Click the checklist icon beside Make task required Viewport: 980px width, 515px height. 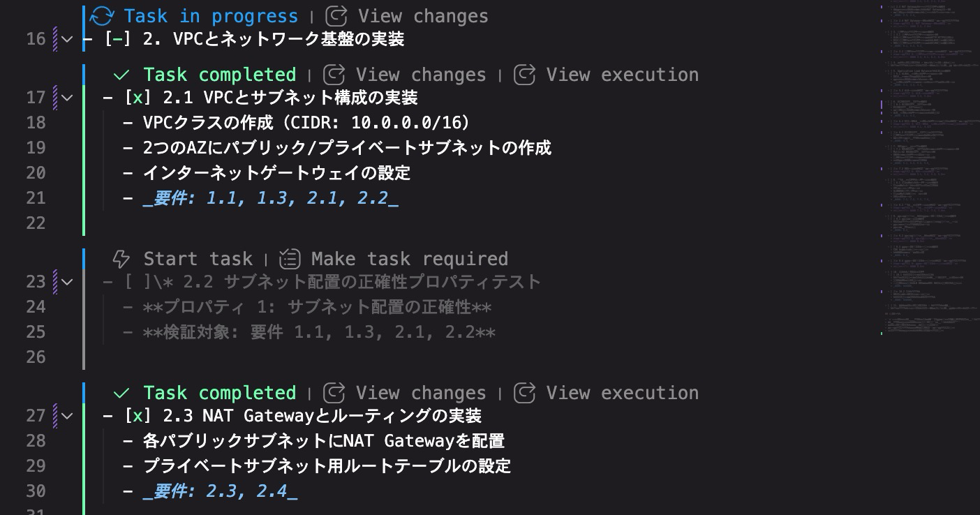[290, 258]
